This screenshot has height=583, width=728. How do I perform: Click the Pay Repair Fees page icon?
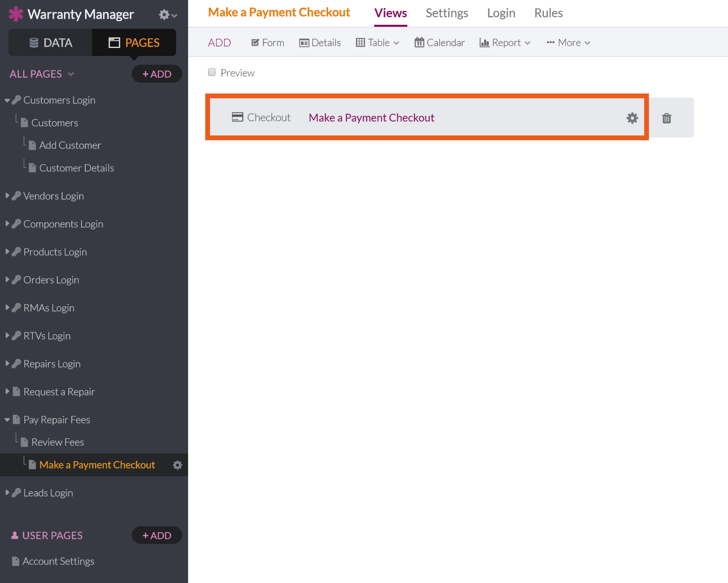tap(16, 420)
